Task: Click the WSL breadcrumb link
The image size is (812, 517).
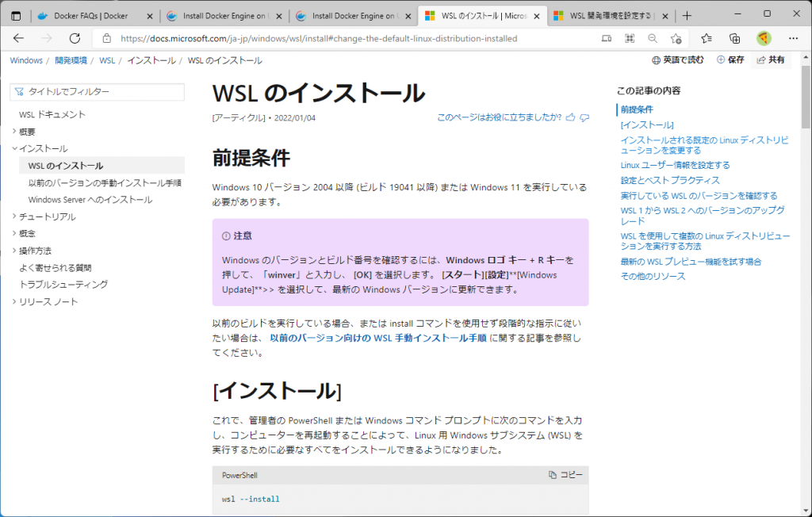Action: click(x=107, y=60)
